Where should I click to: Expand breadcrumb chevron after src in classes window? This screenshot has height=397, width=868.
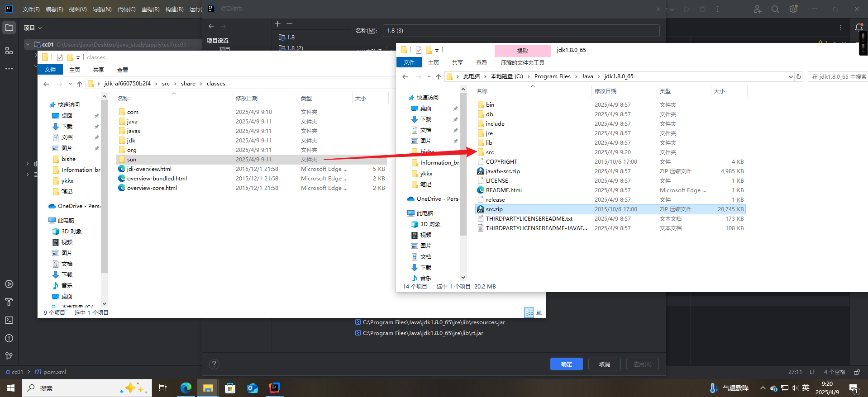pyautogui.click(x=176, y=84)
